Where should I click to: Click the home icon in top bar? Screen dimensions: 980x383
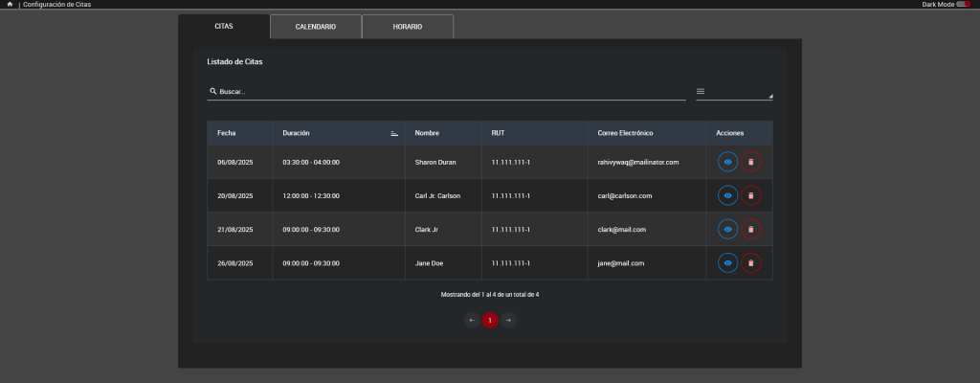[x=10, y=5]
